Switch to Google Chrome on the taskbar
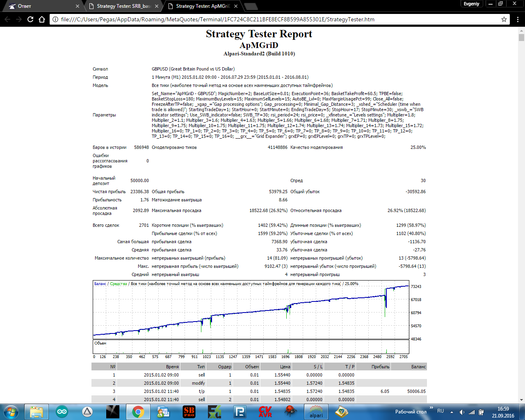This screenshot has height=420, width=525. pyautogui.click(x=138, y=411)
